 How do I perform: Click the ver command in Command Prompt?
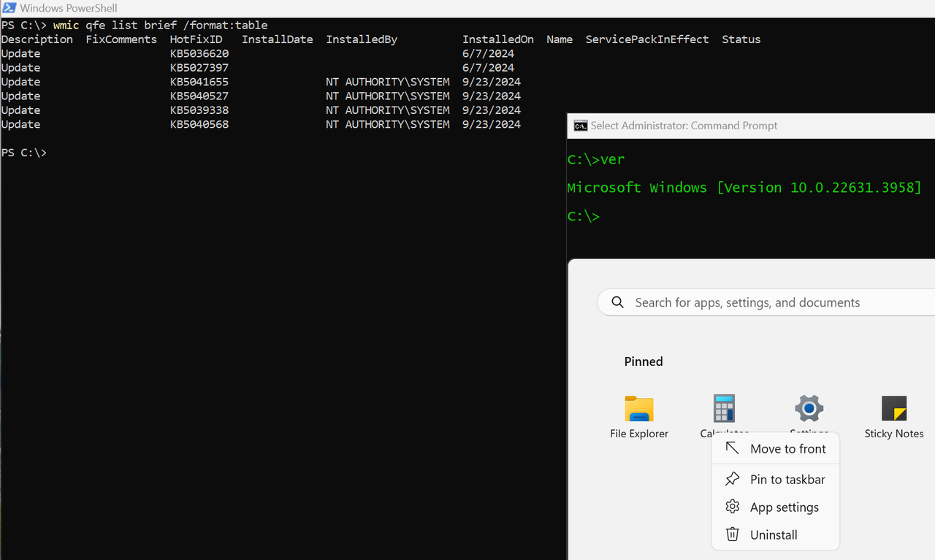(x=612, y=159)
